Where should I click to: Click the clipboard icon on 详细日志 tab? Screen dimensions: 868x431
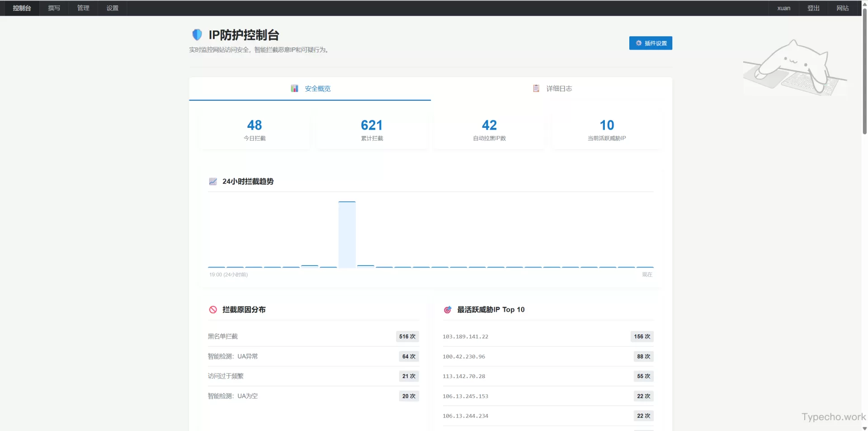coord(536,89)
